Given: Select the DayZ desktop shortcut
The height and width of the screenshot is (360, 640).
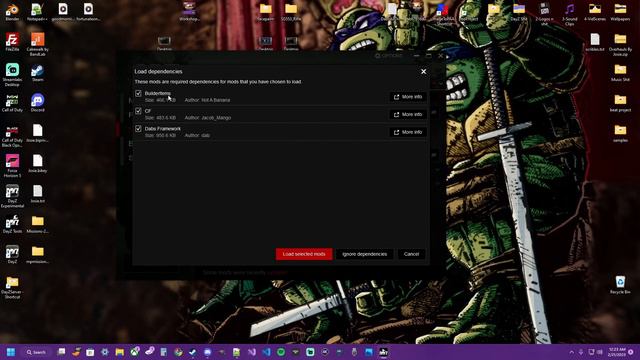Looking at the screenshot, I should tap(12, 255).
